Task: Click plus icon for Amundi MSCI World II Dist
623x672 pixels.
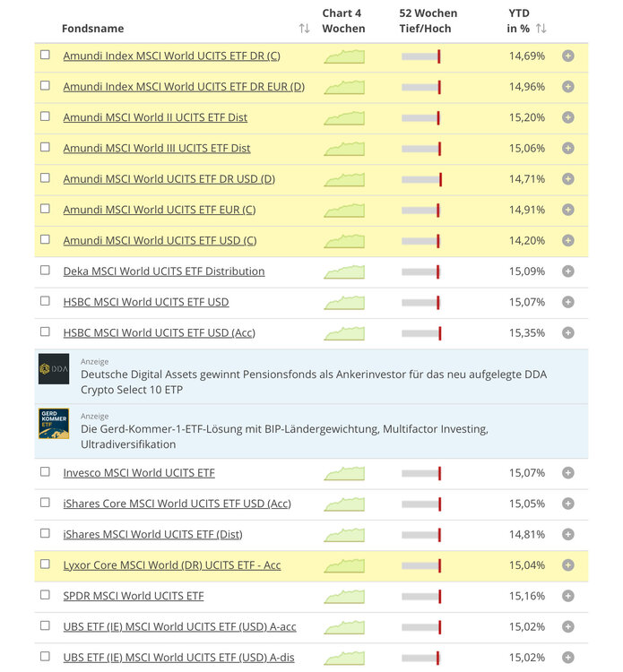Action: pos(567,117)
